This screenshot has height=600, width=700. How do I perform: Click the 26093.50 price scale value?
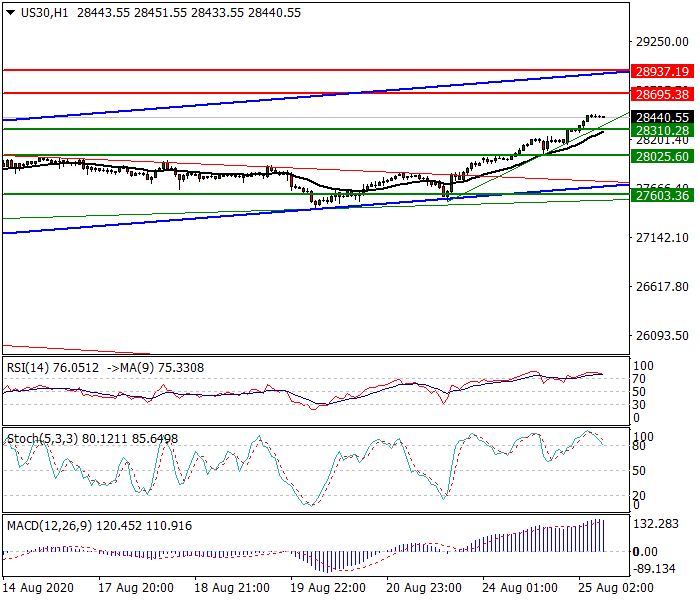662,336
